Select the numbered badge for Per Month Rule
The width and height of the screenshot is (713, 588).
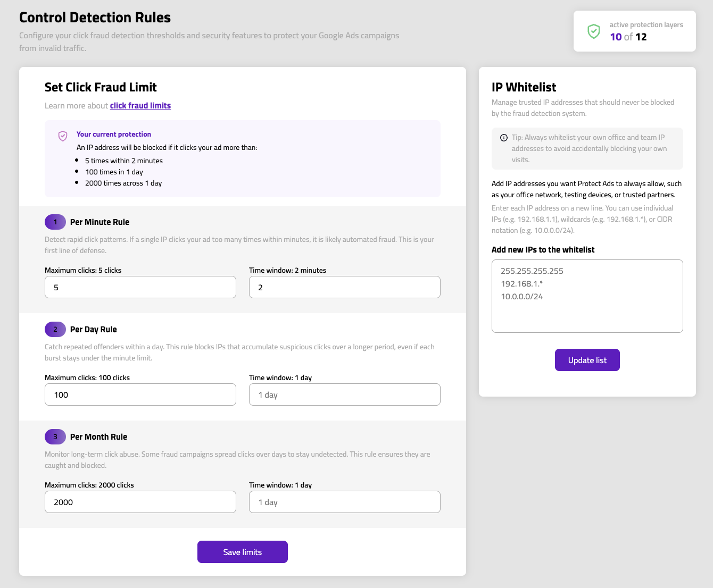click(x=55, y=436)
